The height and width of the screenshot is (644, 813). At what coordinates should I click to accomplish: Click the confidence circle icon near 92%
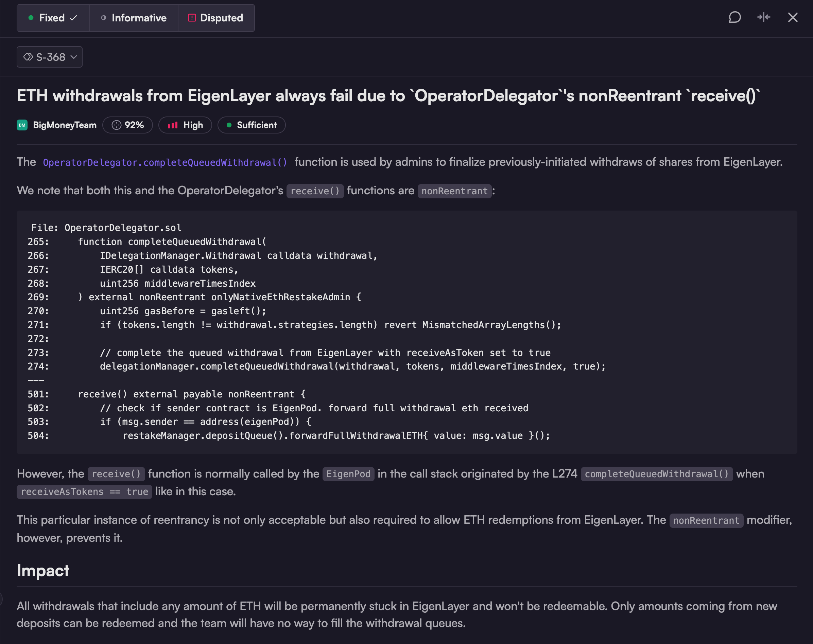117,125
